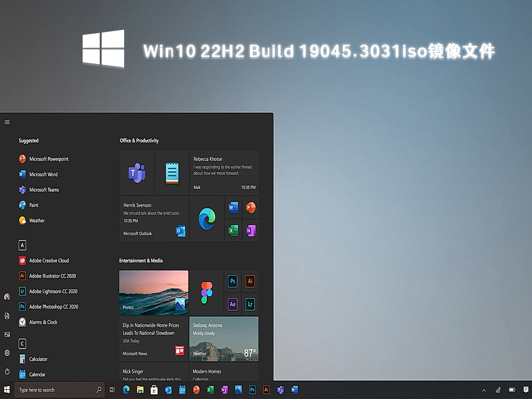Image resolution: width=532 pixels, height=399 pixels.
Task: Open the Mail tile from Rebecca Khotse
Action: (224, 172)
